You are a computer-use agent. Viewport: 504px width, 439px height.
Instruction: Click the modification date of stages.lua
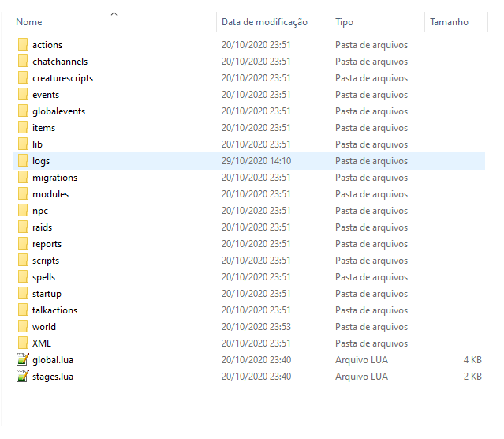click(256, 377)
